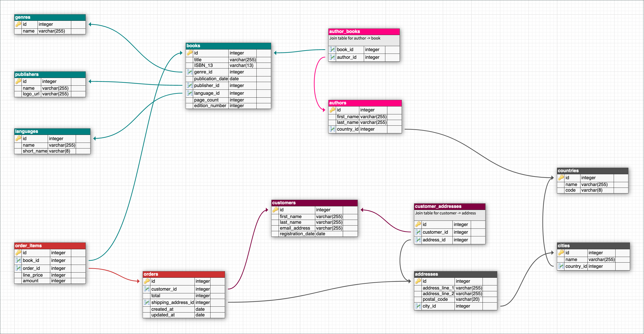Click the primary key icon in customer_addresses table

418,224
